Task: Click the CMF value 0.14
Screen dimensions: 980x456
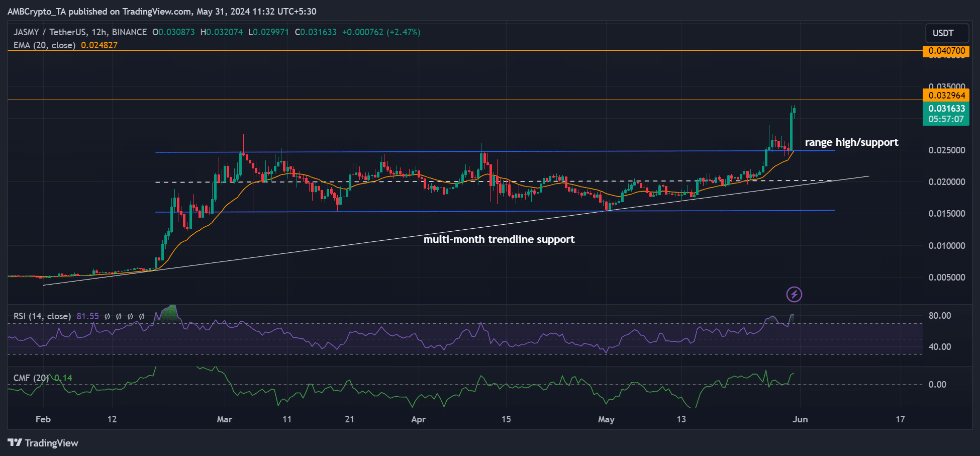Action: tap(63, 378)
